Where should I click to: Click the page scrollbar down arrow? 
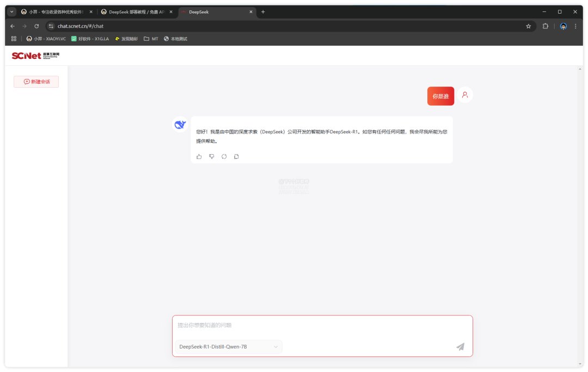click(x=580, y=364)
